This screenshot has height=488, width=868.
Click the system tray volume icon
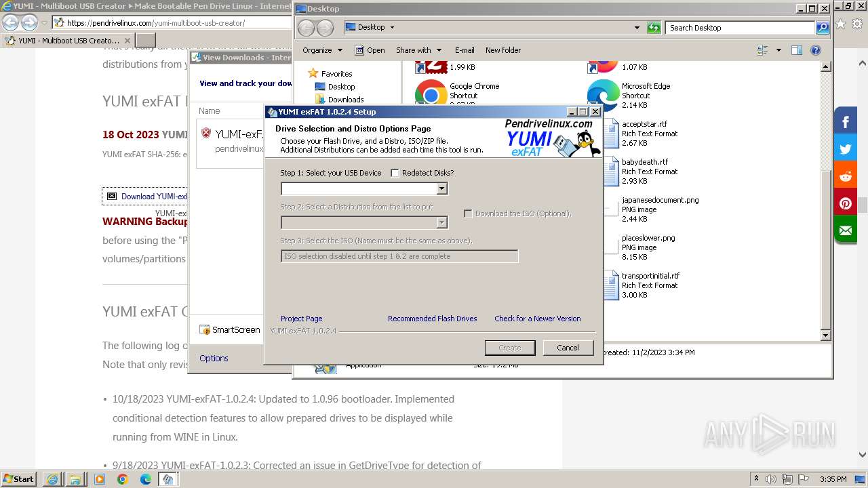tap(771, 479)
